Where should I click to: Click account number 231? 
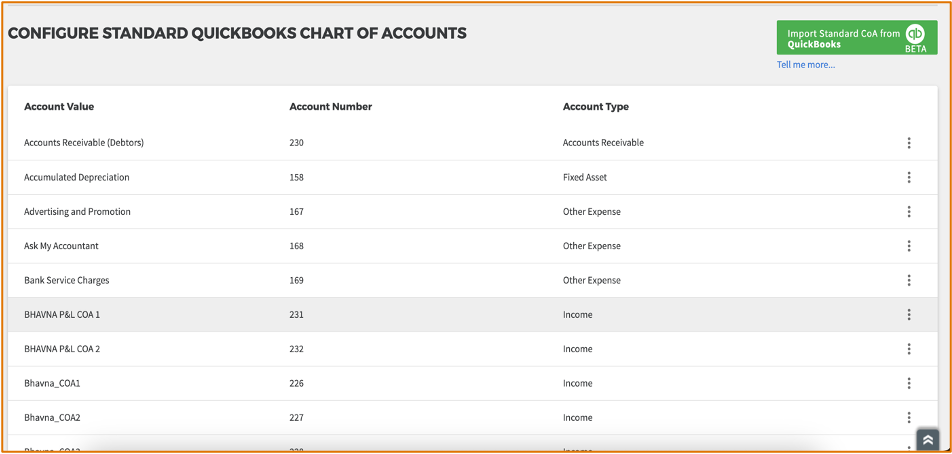296,314
